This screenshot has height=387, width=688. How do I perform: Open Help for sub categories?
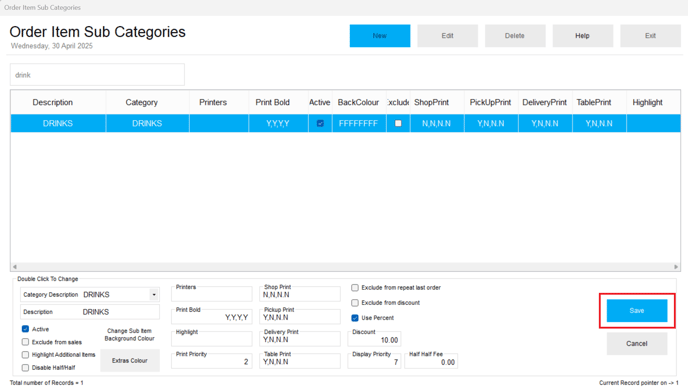(x=582, y=36)
